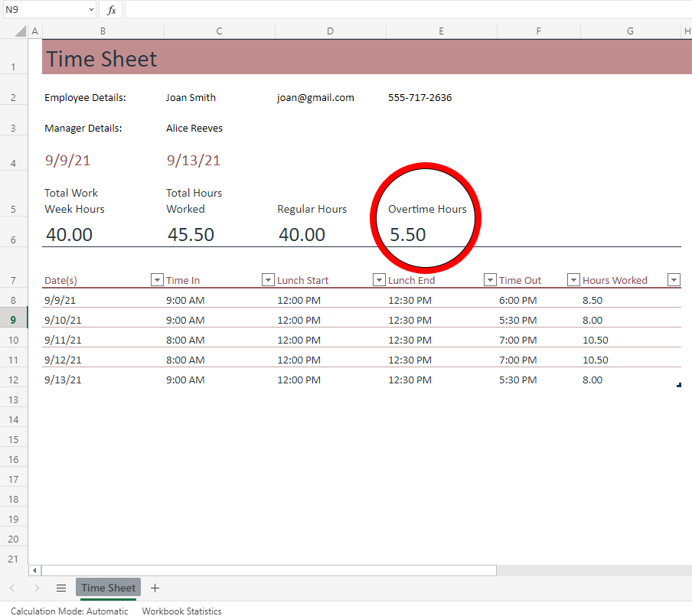The height and width of the screenshot is (616, 692).
Task: Expand the Time In filter dropdown
Action: [x=268, y=280]
